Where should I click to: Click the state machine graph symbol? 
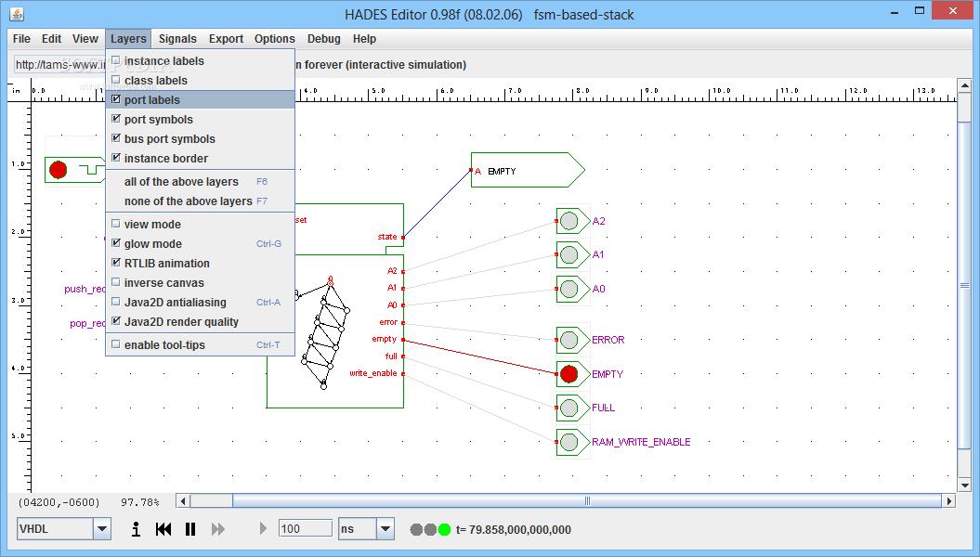(x=323, y=332)
